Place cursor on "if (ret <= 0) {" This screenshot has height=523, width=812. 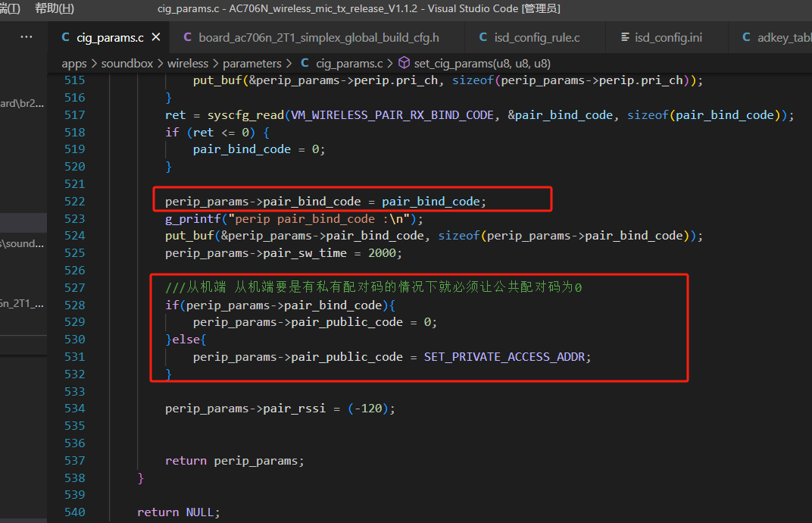[x=217, y=132]
